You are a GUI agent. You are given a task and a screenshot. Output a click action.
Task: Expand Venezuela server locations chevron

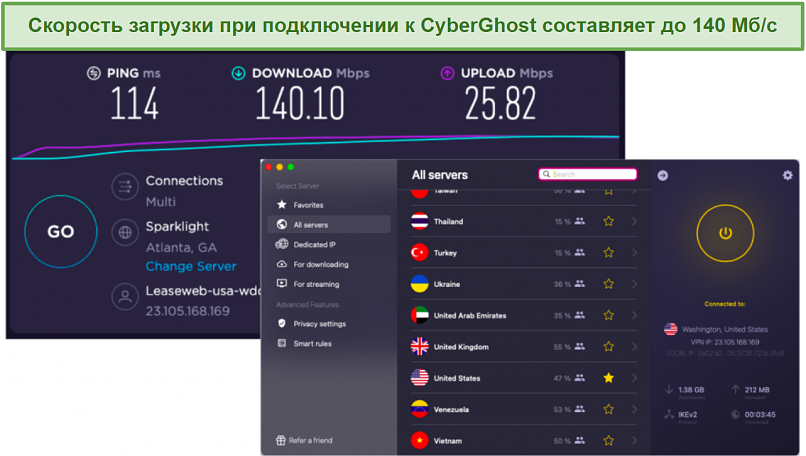[634, 409]
